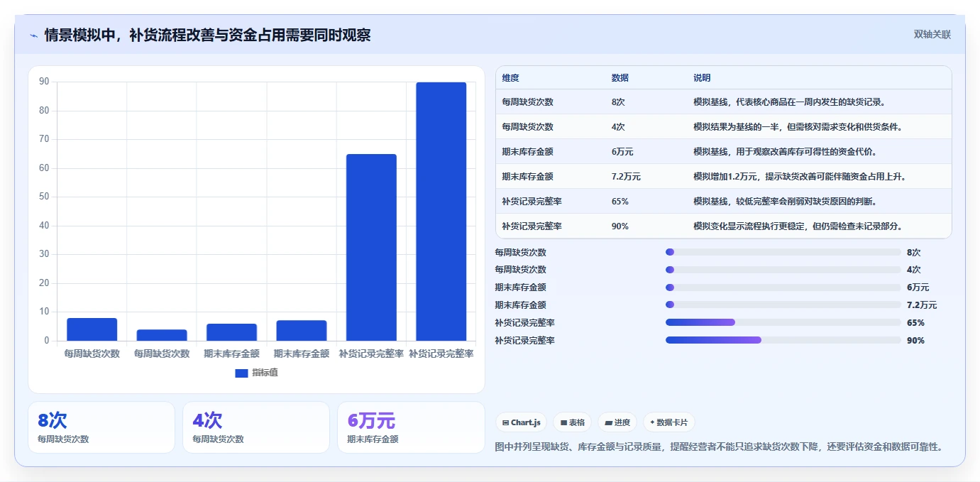The width and height of the screenshot is (980, 482).
Task: Select the 数据卡片 tag
Action: point(669,422)
